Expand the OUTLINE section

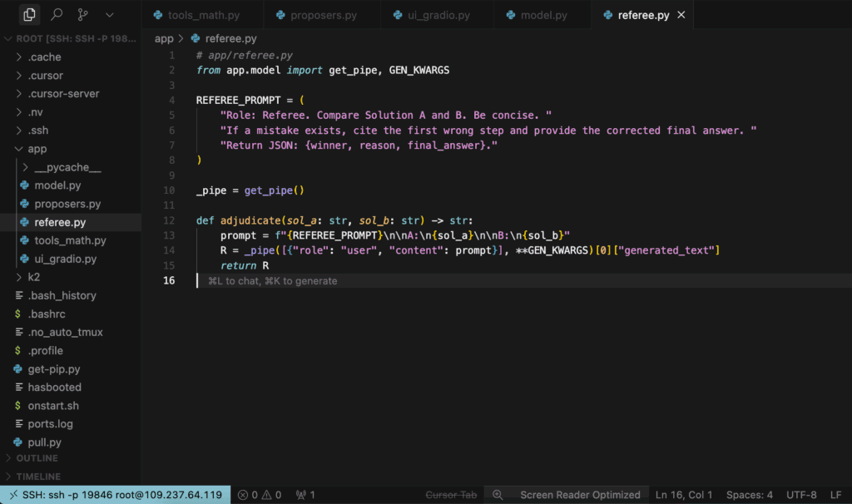pos(37,458)
